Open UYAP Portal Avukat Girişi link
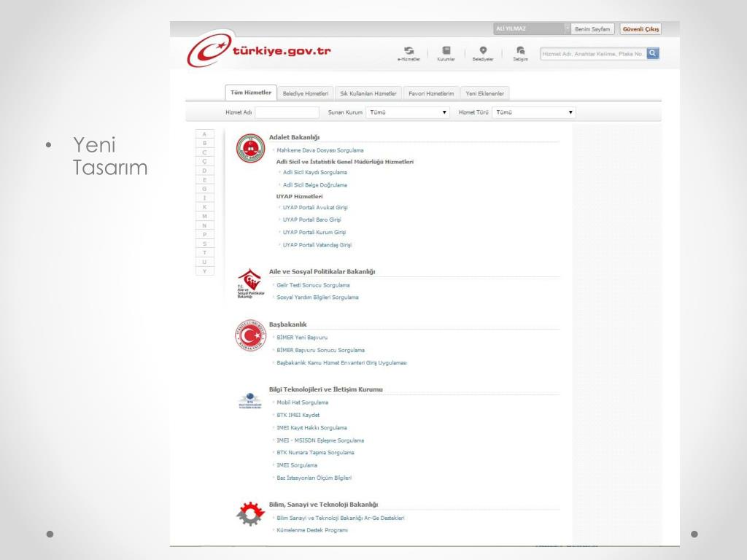The height and width of the screenshot is (560, 747). [315, 208]
